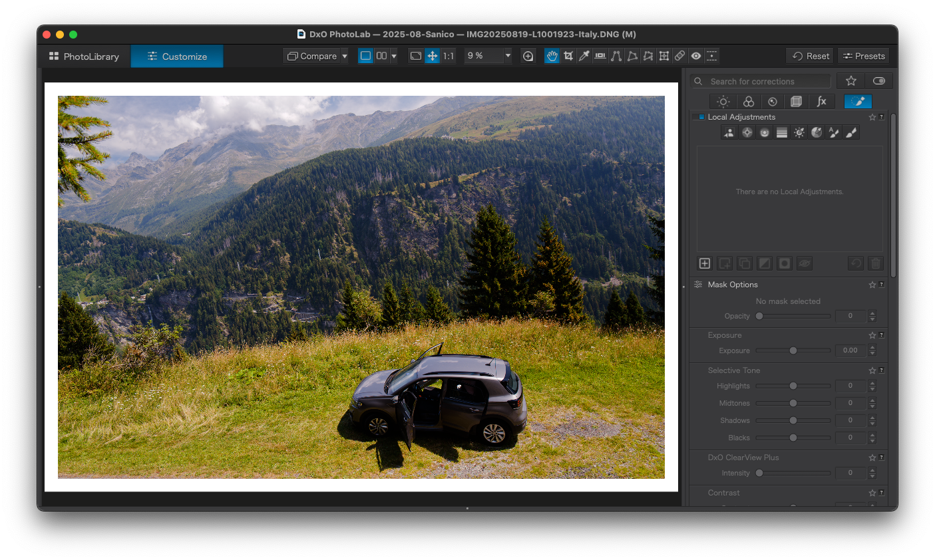Viewport: 935px width, 560px height.
Task: Open the Presets button
Action: (x=863, y=56)
